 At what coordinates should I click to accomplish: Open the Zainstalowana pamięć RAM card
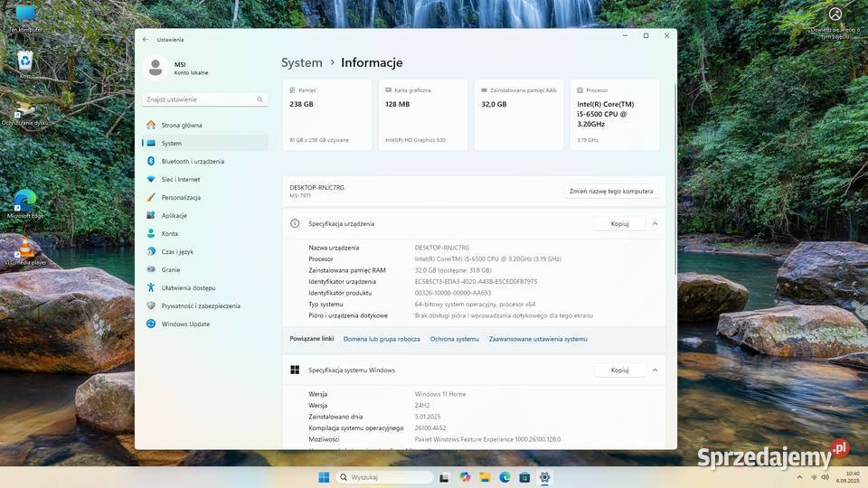click(x=519, y=115)
